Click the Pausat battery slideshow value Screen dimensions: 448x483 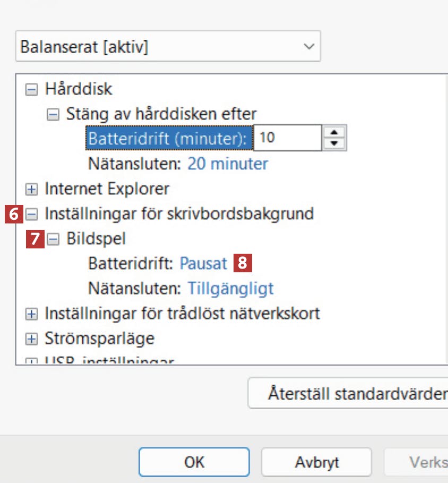point(203,263)
